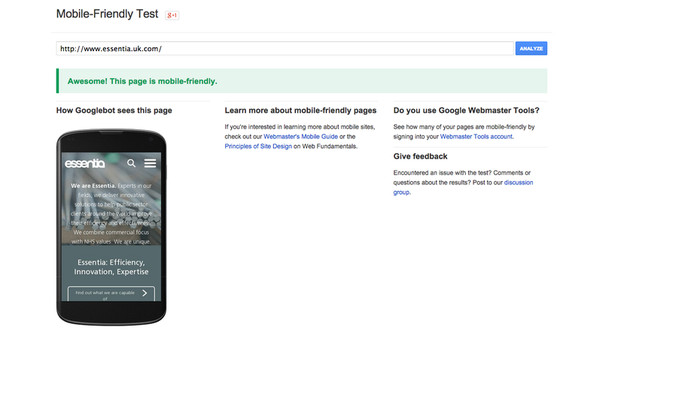Click the Mobile-Friendly Test page title
This screenshot has height=394, width=700.
(x=107, y=14)
